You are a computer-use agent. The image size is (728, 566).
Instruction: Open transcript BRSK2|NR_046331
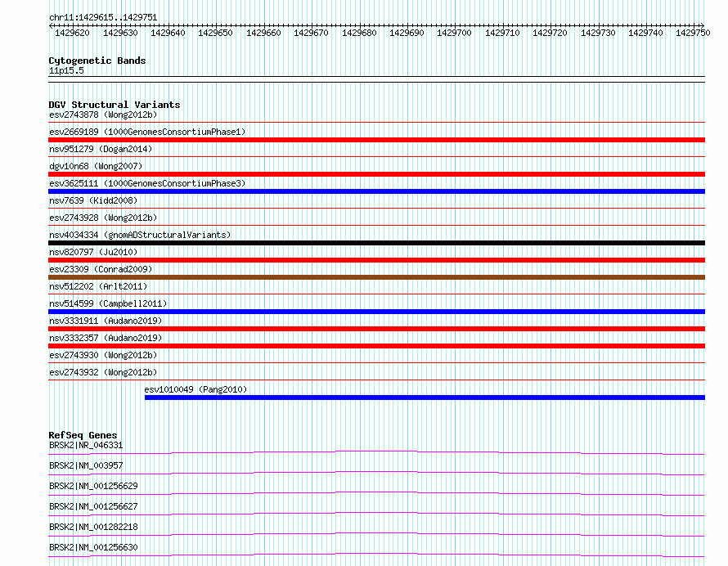86,445
